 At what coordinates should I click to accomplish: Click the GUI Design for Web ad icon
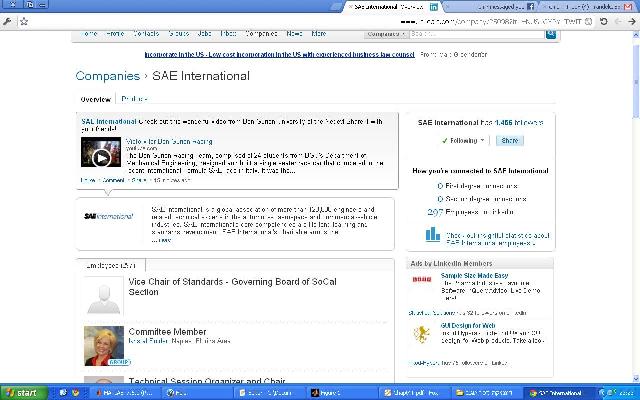421,330
